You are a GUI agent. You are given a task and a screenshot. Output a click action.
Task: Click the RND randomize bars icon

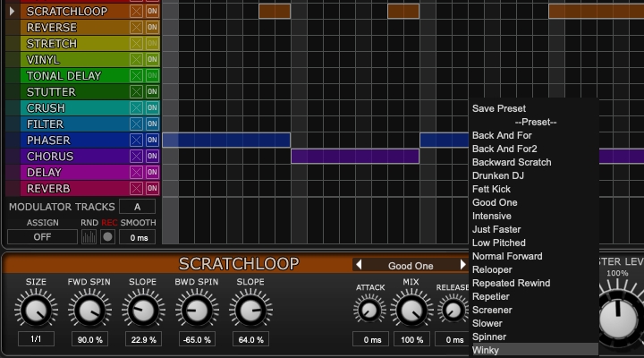tap(89, 237)
